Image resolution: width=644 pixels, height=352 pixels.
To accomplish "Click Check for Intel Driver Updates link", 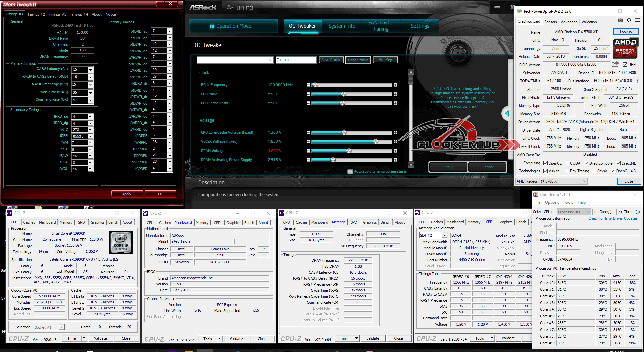I will click(x=613, y=219).
